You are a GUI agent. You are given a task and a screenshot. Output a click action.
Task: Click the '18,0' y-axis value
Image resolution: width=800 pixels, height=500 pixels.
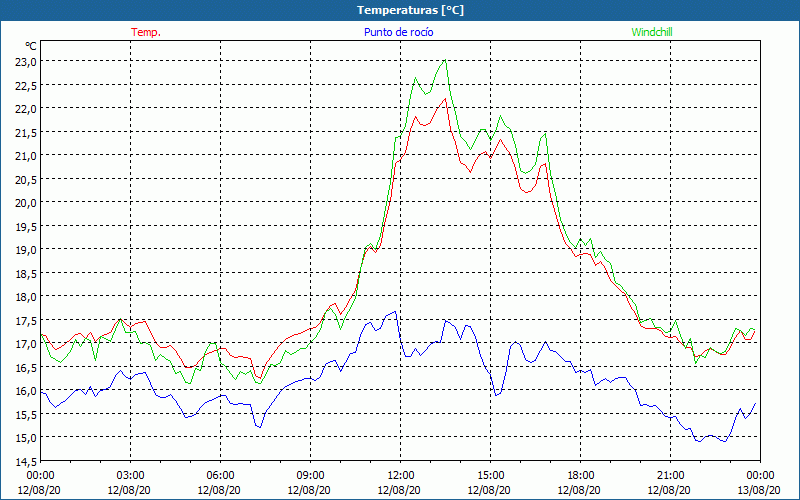(26, 297)
